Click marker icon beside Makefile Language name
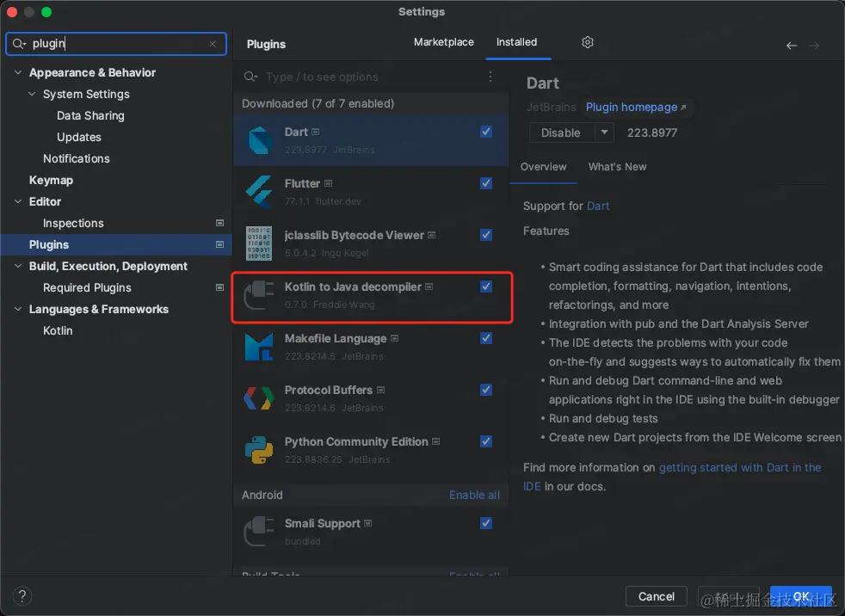 pos(395,338)
